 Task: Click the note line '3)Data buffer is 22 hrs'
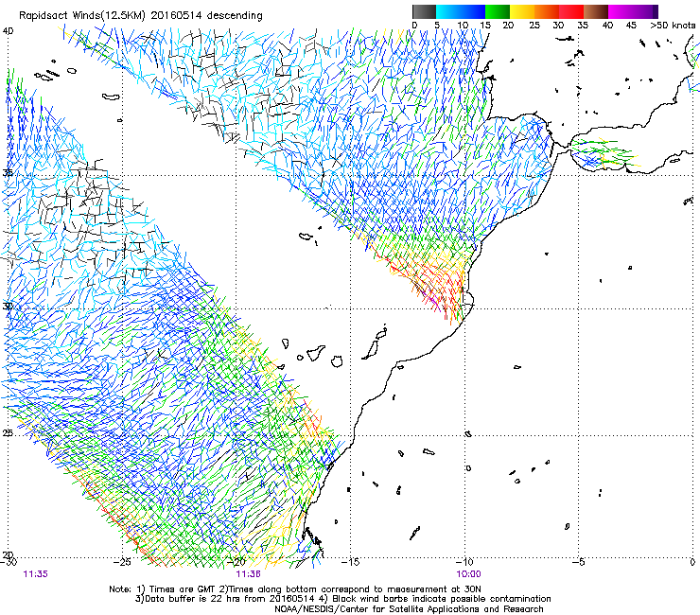pos(342,599)
